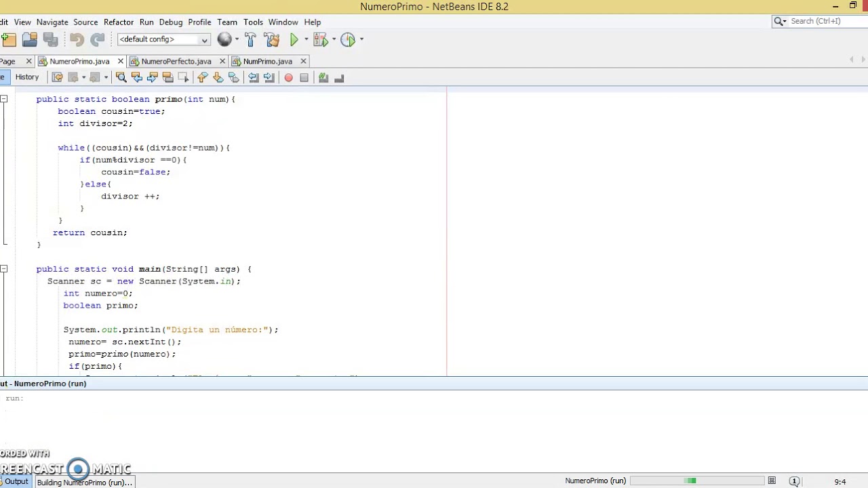
Task: Open the Refactor menu
Action: (119, 22)
